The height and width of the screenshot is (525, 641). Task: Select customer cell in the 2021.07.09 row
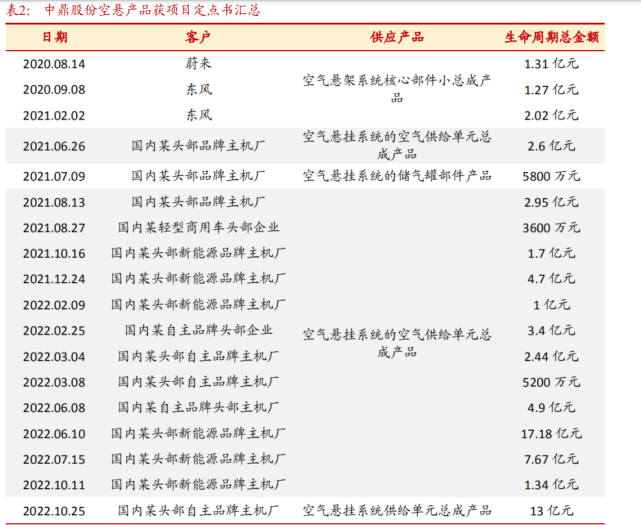click(198, 176)
